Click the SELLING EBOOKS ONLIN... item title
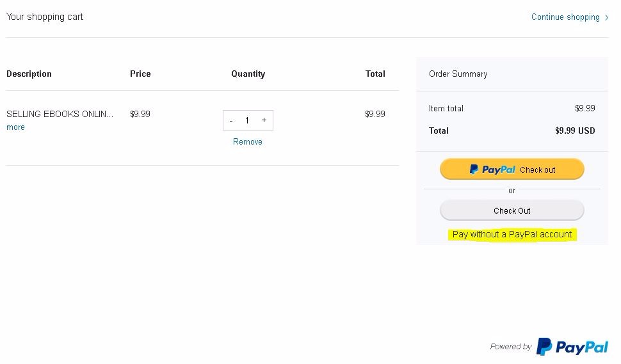Viewport: 621px width, 364px height. point(60,114)
